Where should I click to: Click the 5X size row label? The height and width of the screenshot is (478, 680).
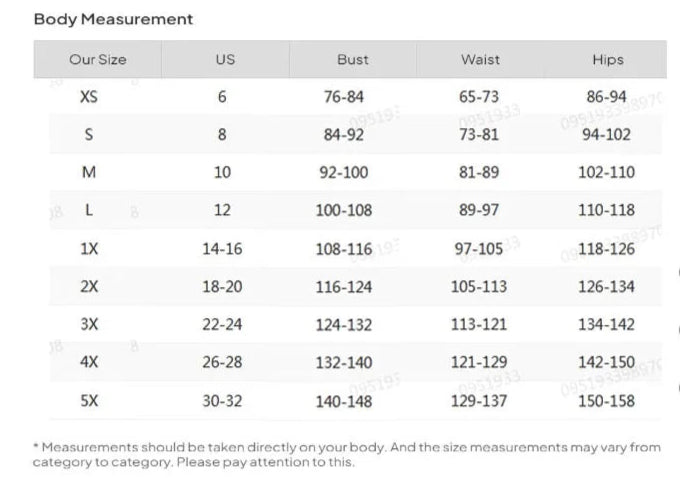point(89,401)
